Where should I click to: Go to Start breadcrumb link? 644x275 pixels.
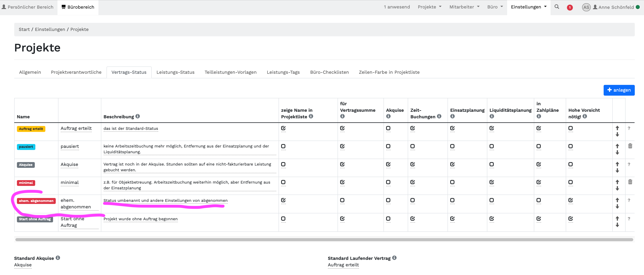coord(24,29)
